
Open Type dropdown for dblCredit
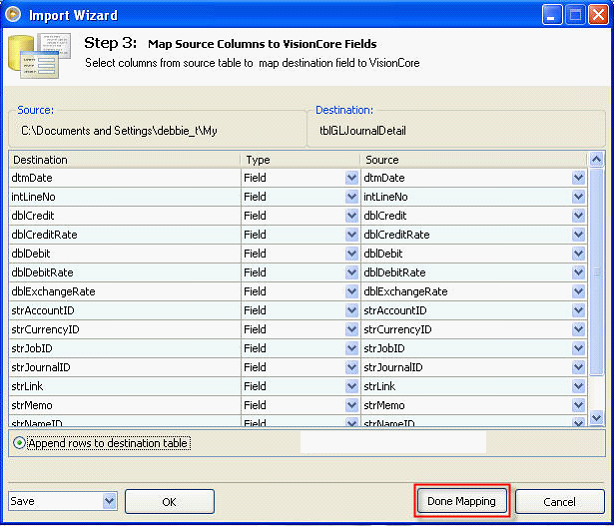tap(351, 216)
